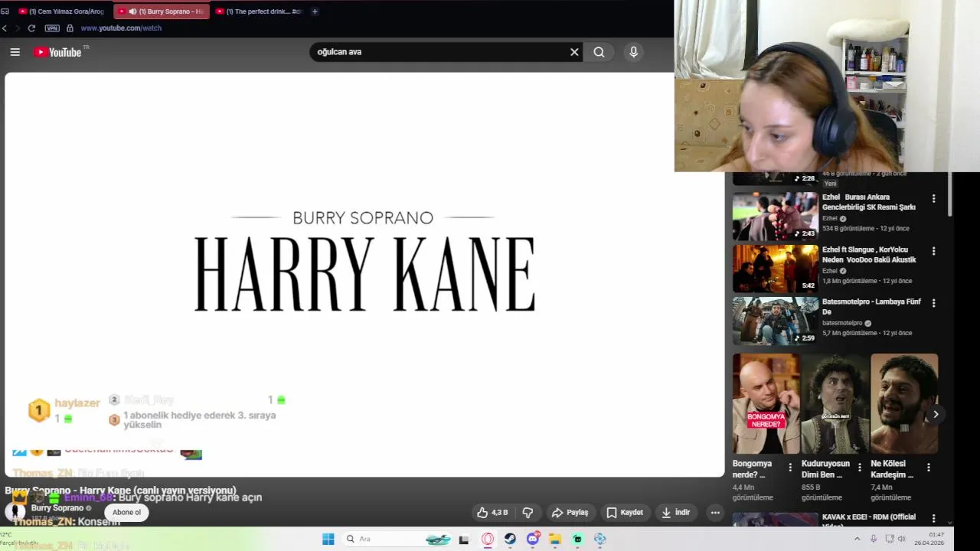Show next shorts with right arrow
Viewport: 980px width, 551px height.
point(936,414)
